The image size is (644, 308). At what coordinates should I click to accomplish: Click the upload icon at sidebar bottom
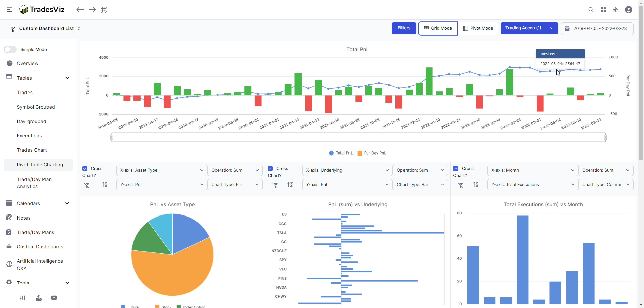coord(39,298)
